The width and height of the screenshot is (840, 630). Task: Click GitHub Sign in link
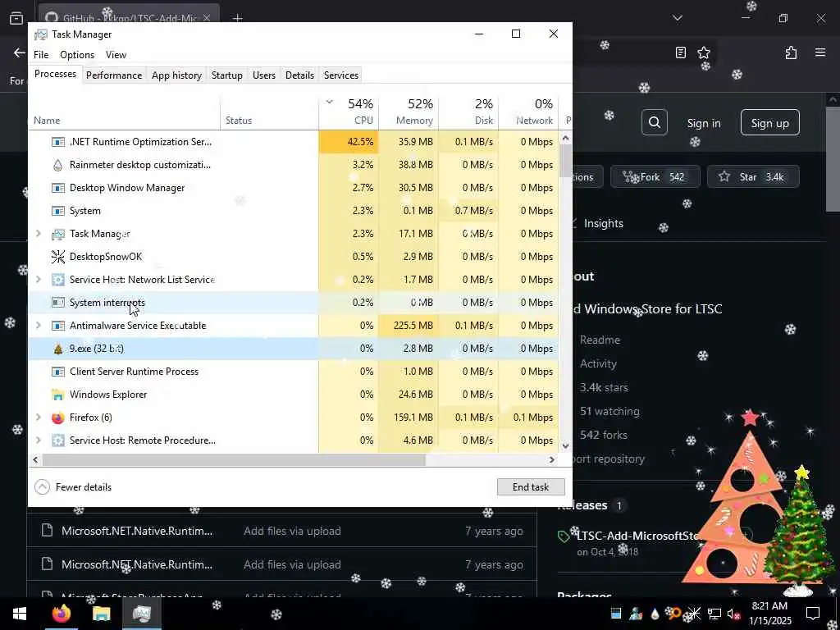pos(703,123)
